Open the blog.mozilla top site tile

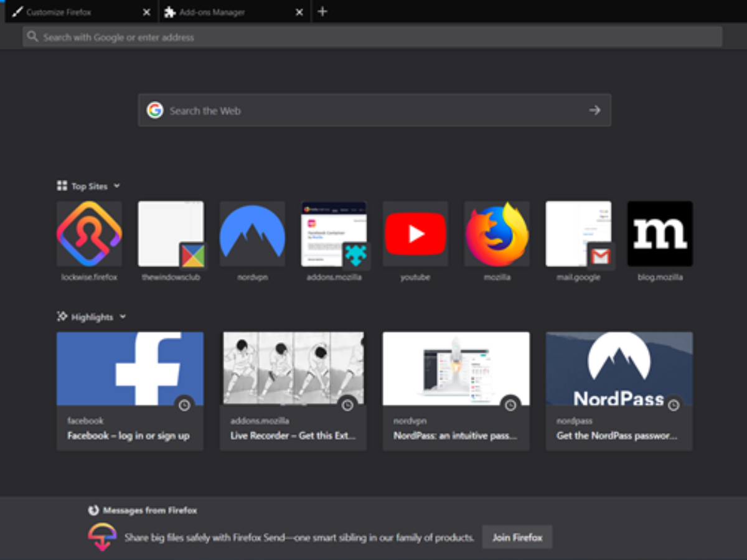point(660,234)
